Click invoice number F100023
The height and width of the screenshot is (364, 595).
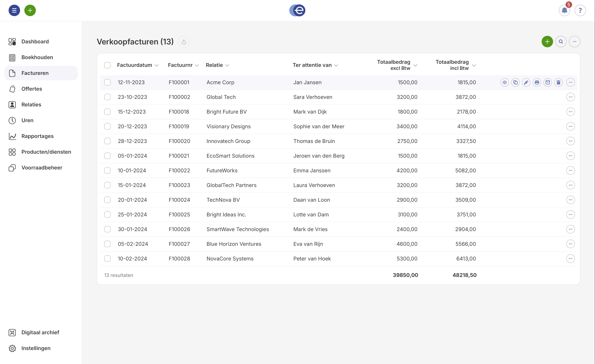pos(179,185)
